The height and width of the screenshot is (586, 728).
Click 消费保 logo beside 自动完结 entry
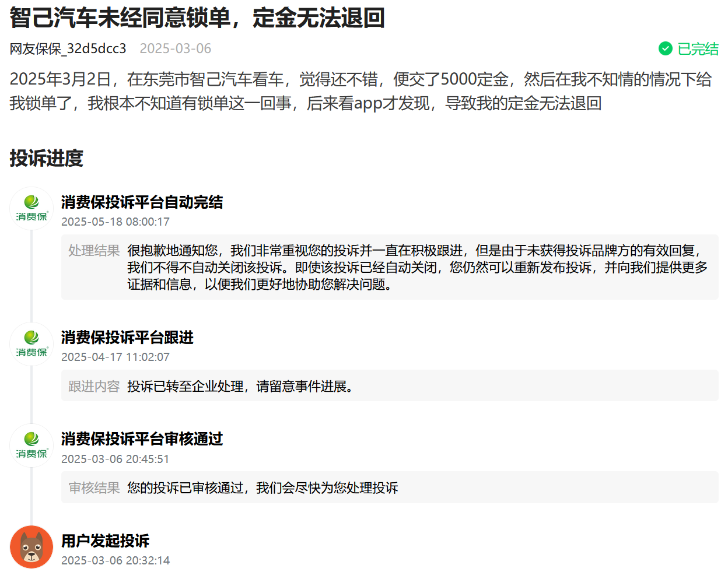[32, 209]
